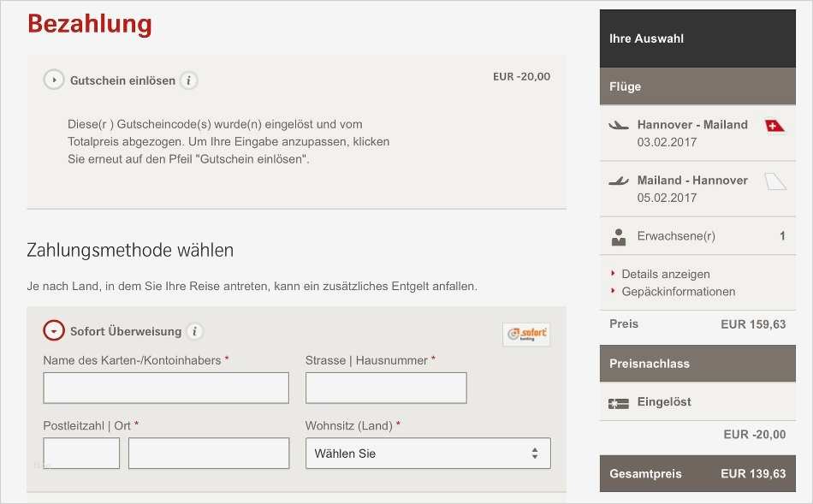813x504 pixels.
Task: Click the passenger icon beside Erwachsene(r)
Action: pos(619,234)
